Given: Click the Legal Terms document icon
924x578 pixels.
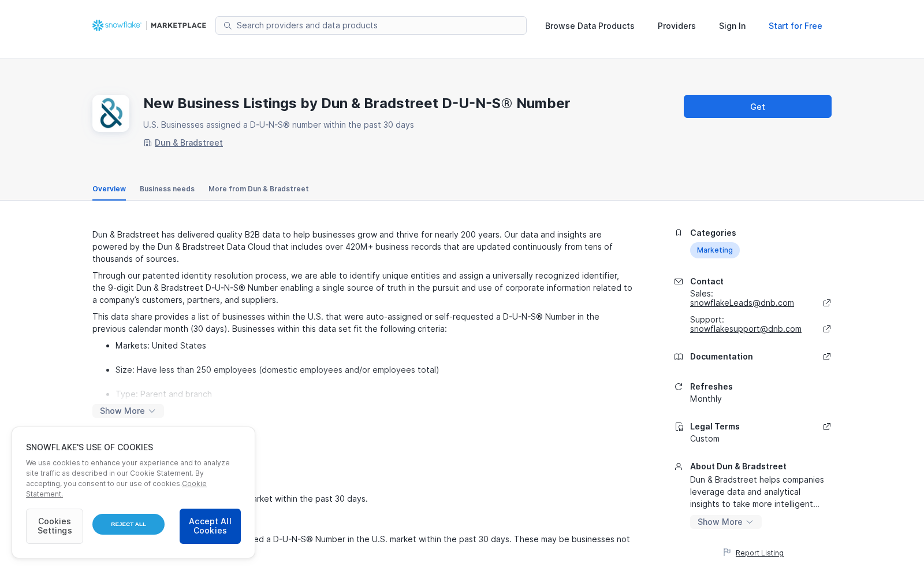Looking at the screenshot, I should 679,427.
